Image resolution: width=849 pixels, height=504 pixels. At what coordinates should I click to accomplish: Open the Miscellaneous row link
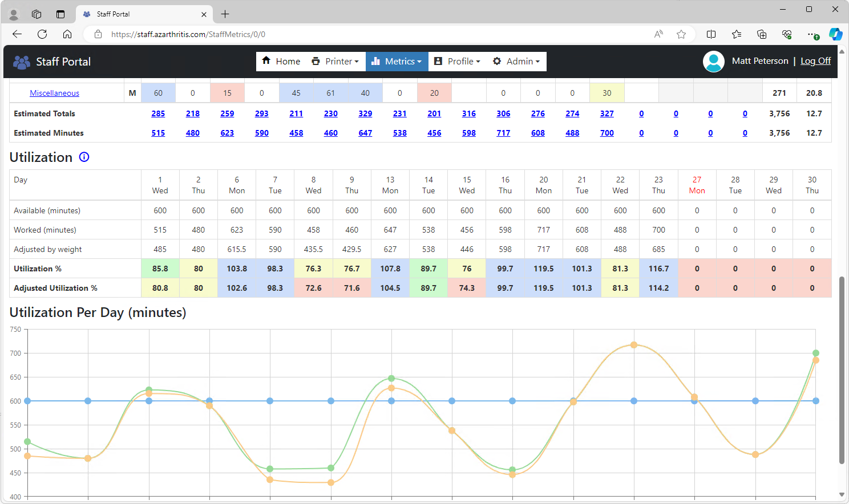click(x=54, y=93)
